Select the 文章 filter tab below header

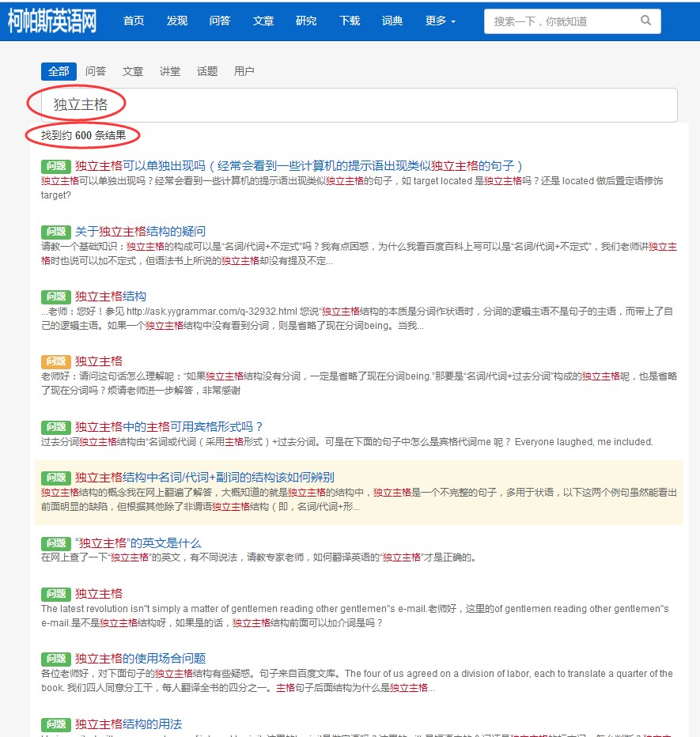coord(133,71)
